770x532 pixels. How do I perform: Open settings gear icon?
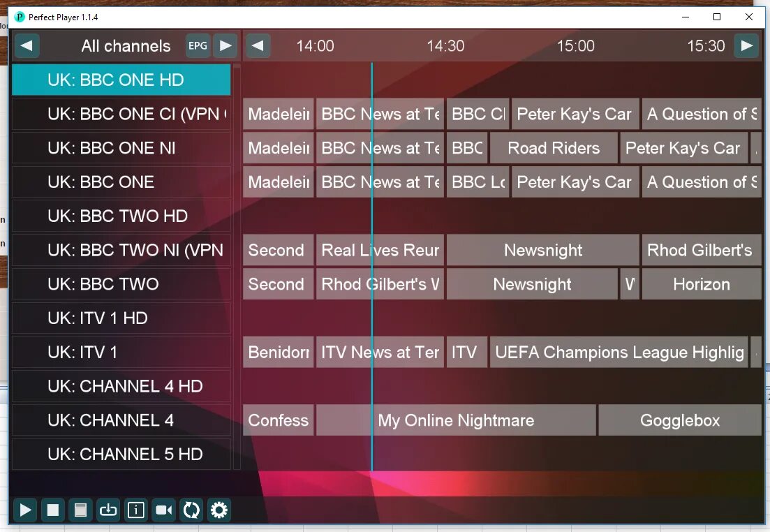(x=219, y=510)
